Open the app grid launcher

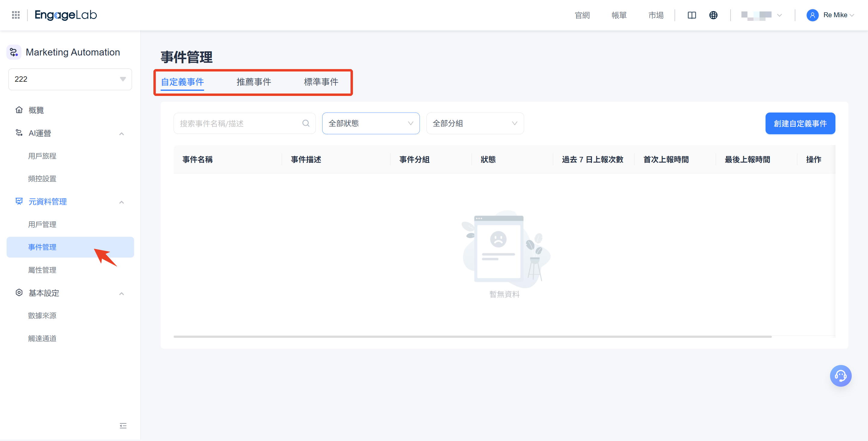(x=15, y=15)
